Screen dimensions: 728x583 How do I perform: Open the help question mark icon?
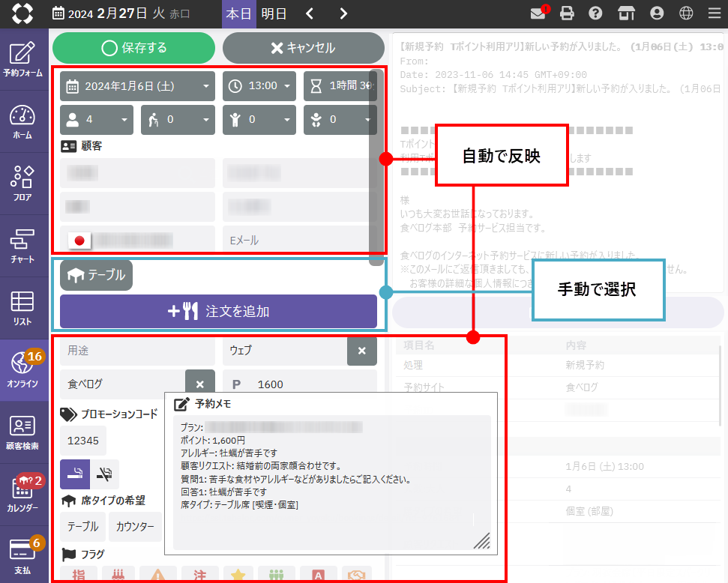click(595, 13)
